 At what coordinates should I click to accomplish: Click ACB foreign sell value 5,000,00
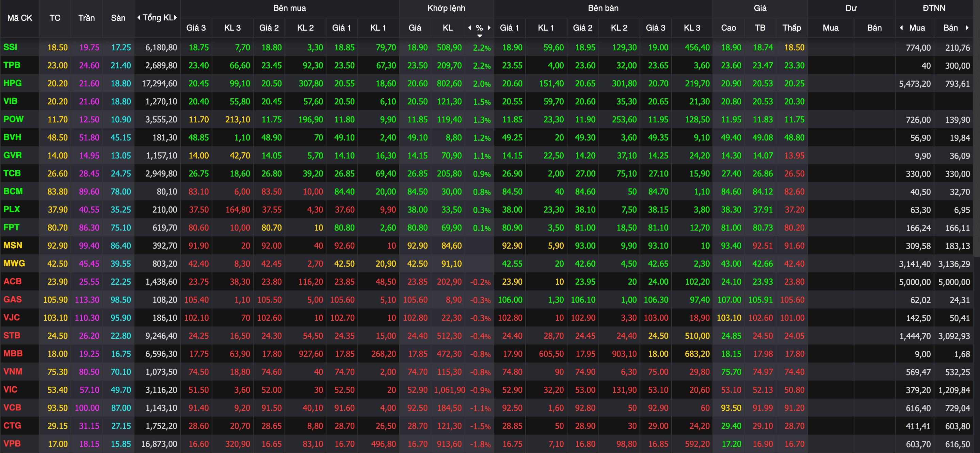coord(954,282)
